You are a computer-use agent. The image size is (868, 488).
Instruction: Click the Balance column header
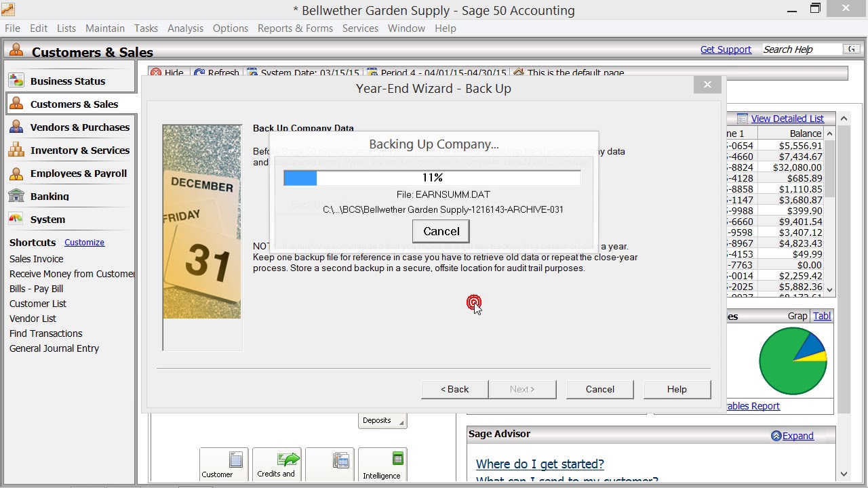click(x=791, y=134)
